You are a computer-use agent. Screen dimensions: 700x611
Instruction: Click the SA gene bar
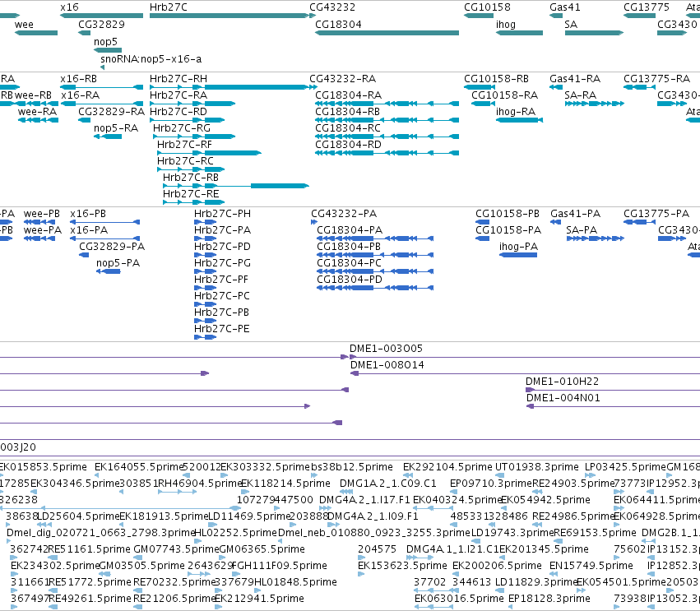[x=594, y=33]
